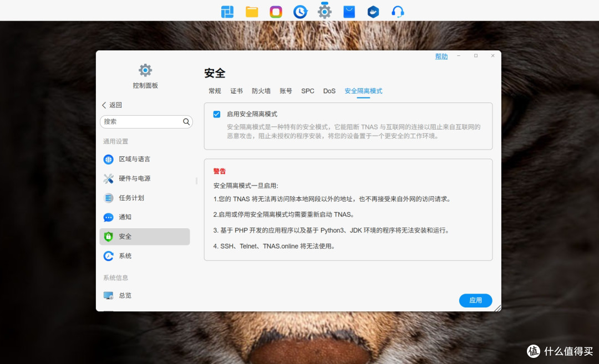This screenshot has height=364, width=599.
Task: Focus the 搜索 search field
Action: tap(146, 122)
